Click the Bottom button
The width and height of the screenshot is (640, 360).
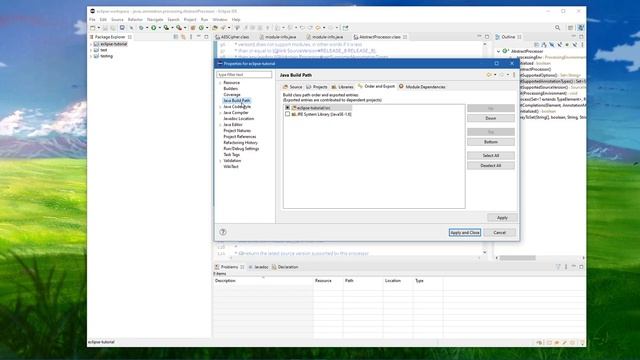coord(491,142)
